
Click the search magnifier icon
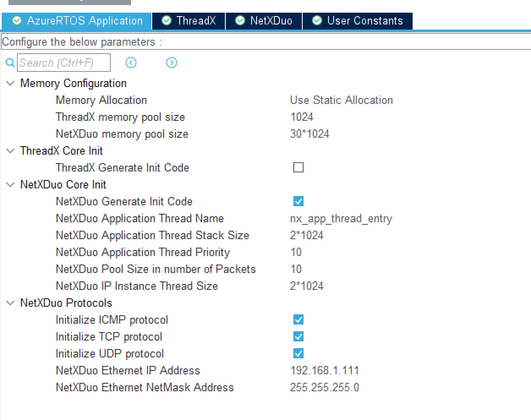(x=10, y=63)
